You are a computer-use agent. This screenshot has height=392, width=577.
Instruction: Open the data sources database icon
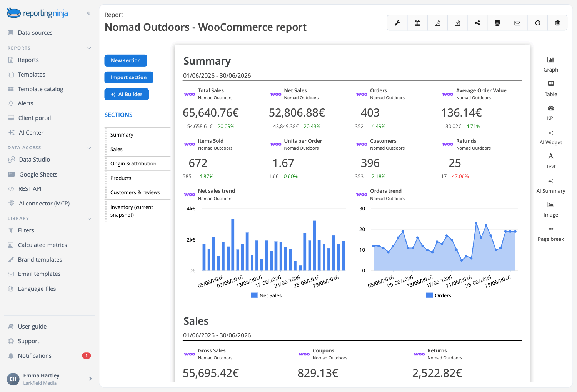[497, 23]
